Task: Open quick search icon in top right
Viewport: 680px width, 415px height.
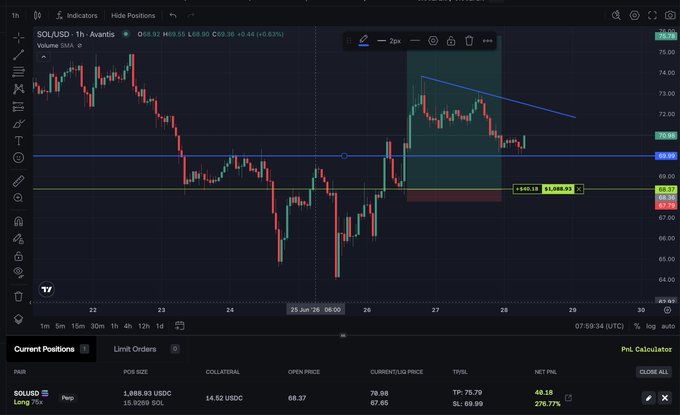Action: (x=616, y=16)
